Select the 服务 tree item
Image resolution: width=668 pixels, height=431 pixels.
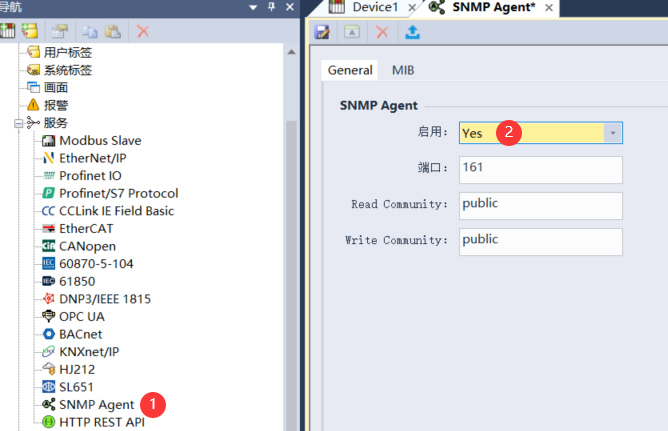(56, 123)
